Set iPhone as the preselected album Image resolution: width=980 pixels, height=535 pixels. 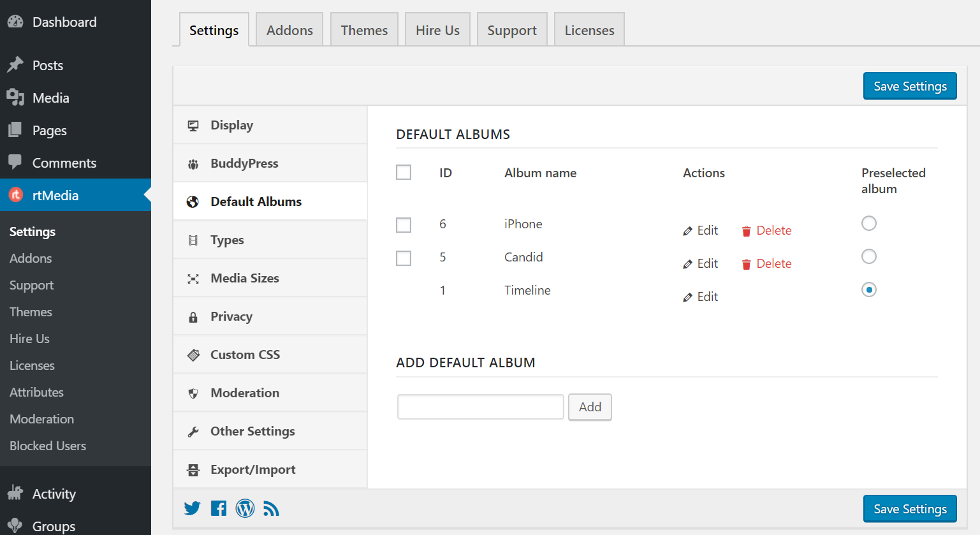tap(869, 223)
